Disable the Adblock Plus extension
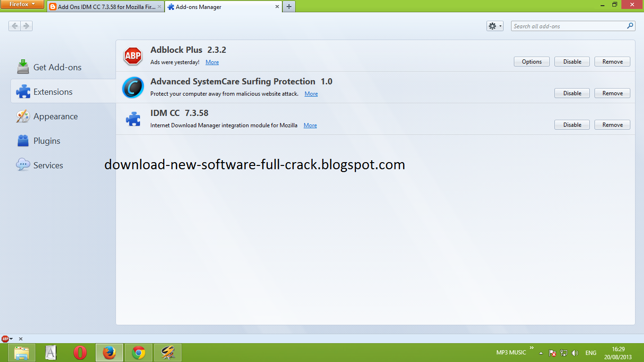Screen dimensions: 644x362 click(572, 62)
